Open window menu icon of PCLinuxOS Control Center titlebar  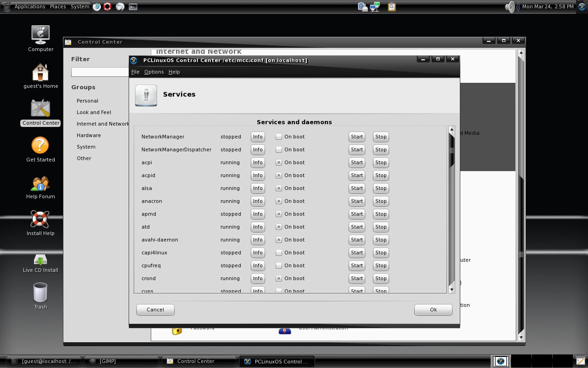[x=134, y=60]
